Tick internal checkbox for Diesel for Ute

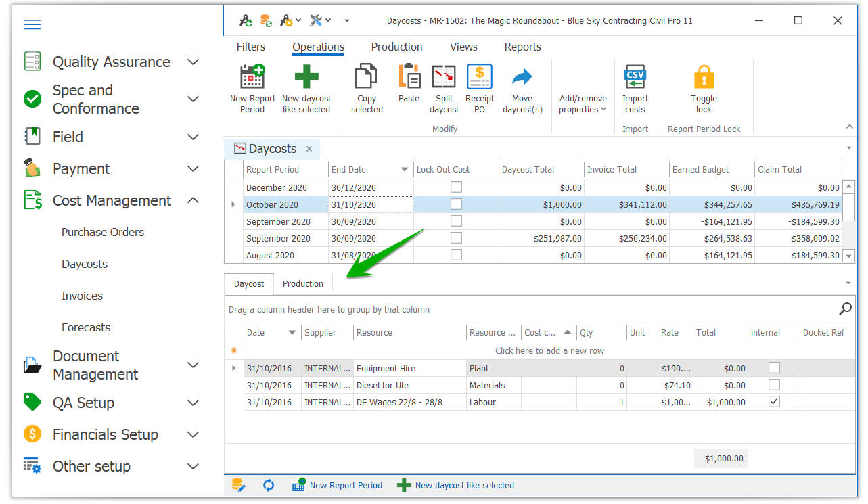pyautogui.click(x=774, y=385)
